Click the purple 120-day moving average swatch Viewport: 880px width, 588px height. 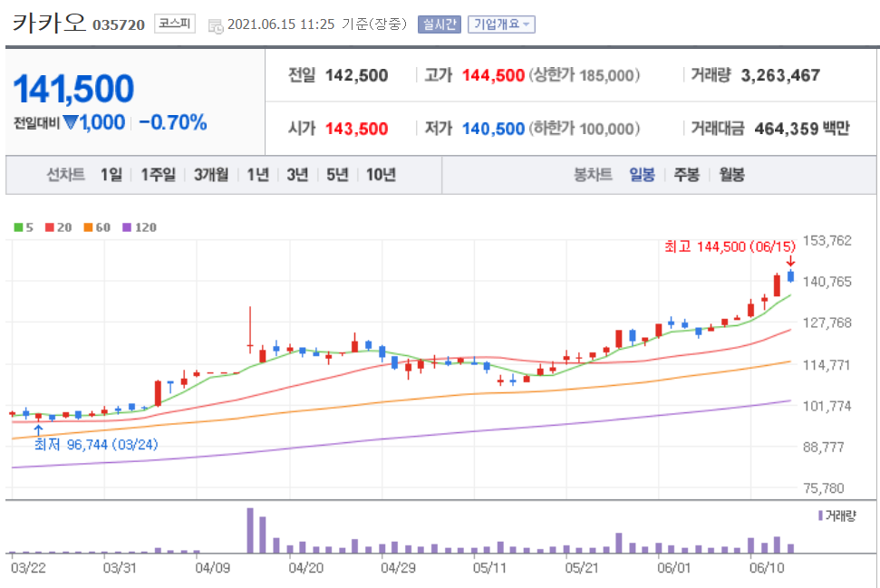pos(127,227)
